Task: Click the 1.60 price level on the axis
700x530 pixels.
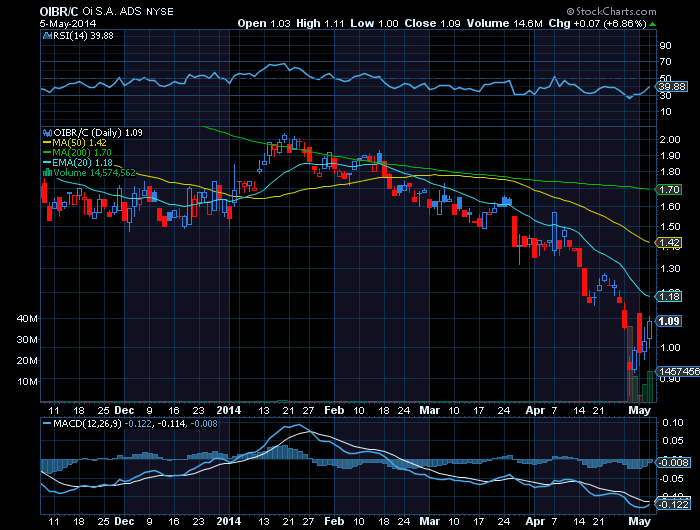Action: 670,207
